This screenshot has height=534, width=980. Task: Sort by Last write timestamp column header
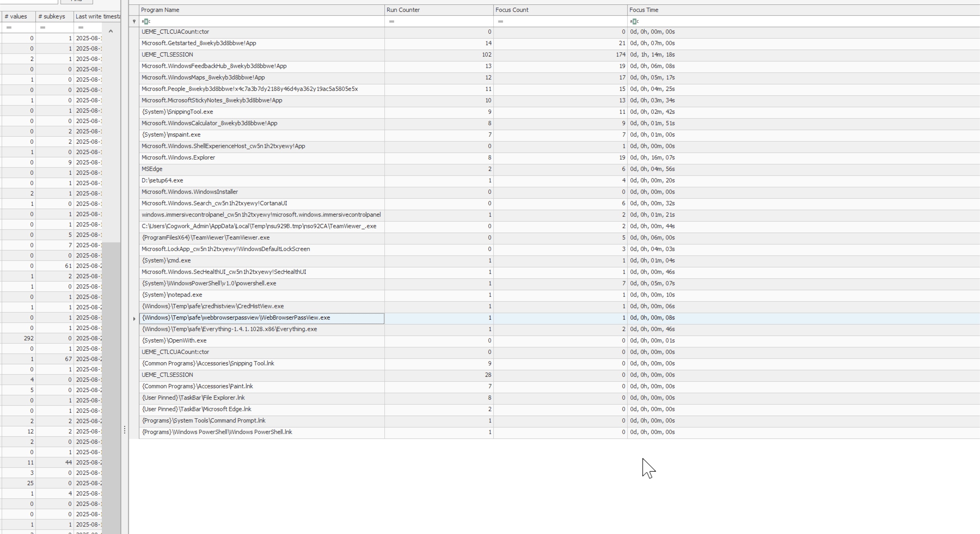[97, 16]
